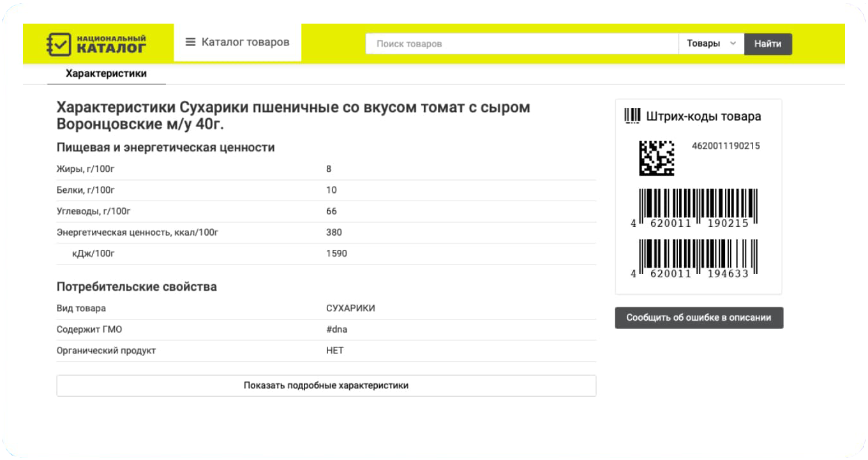Click the hamburger icon beside Каталог товаров

pos(190,42)
